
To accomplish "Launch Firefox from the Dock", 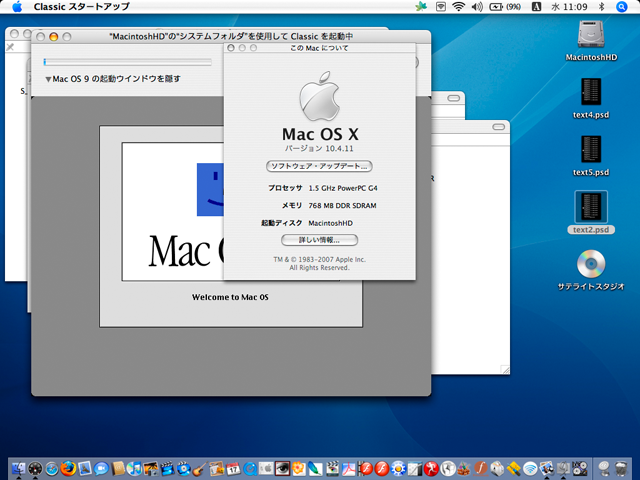I will (x=68, y=469).
